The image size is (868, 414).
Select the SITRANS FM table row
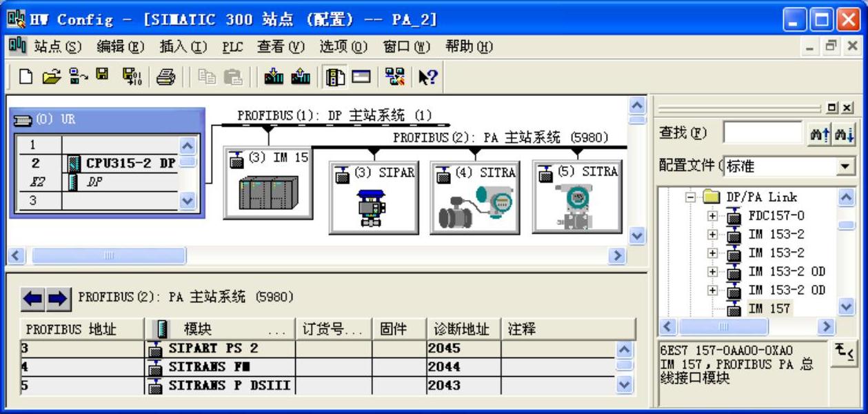pos(317,367)
